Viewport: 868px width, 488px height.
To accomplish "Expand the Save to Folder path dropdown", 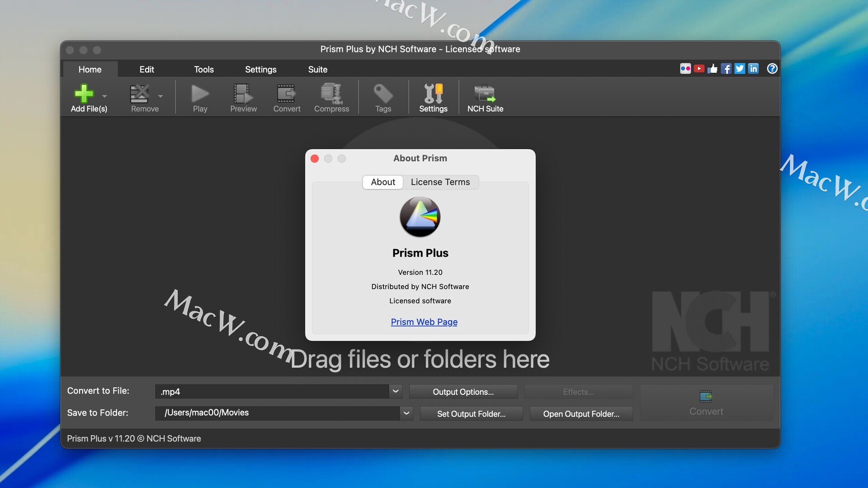I will tap(406, 413).
